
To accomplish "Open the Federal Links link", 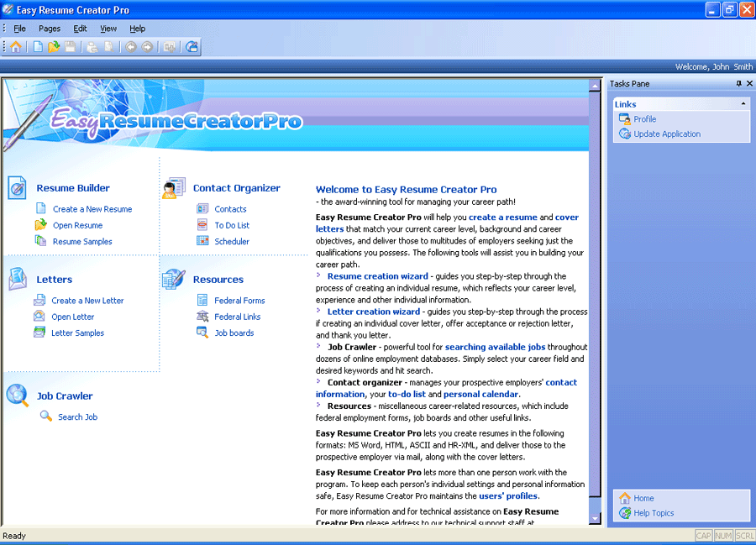I will pos(238,317).
